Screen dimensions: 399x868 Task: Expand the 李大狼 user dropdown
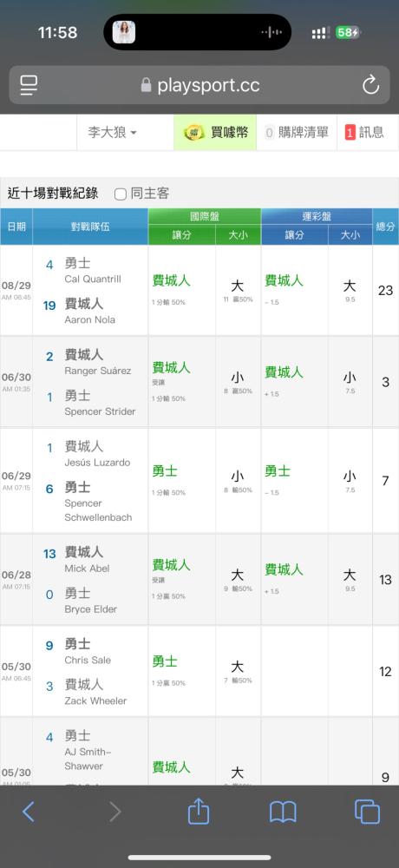tap(113, 132)
